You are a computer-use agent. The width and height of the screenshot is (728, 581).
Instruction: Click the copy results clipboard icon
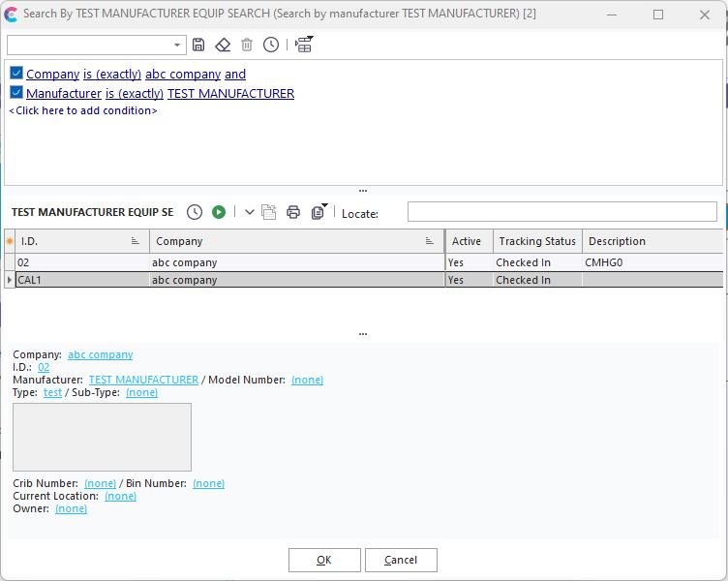point(318,212)
